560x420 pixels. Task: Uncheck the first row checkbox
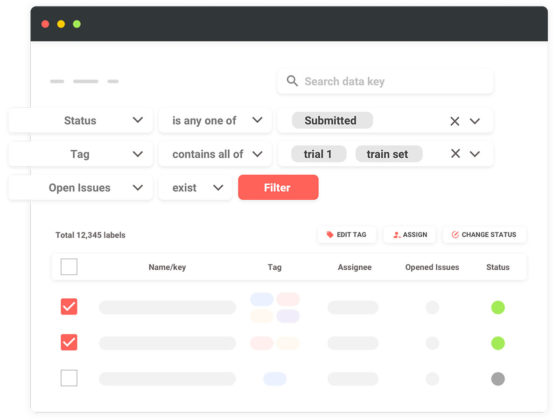click(x=69, y=306)
